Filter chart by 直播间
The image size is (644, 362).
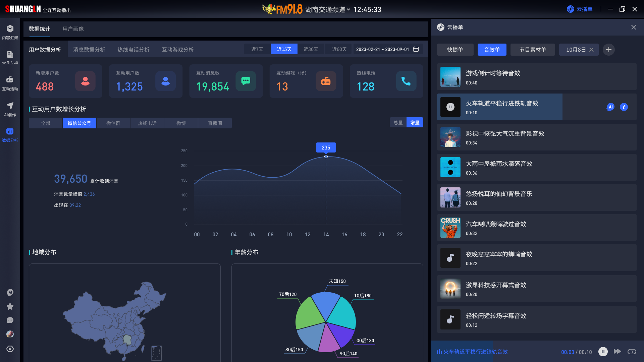pos(215,123)
